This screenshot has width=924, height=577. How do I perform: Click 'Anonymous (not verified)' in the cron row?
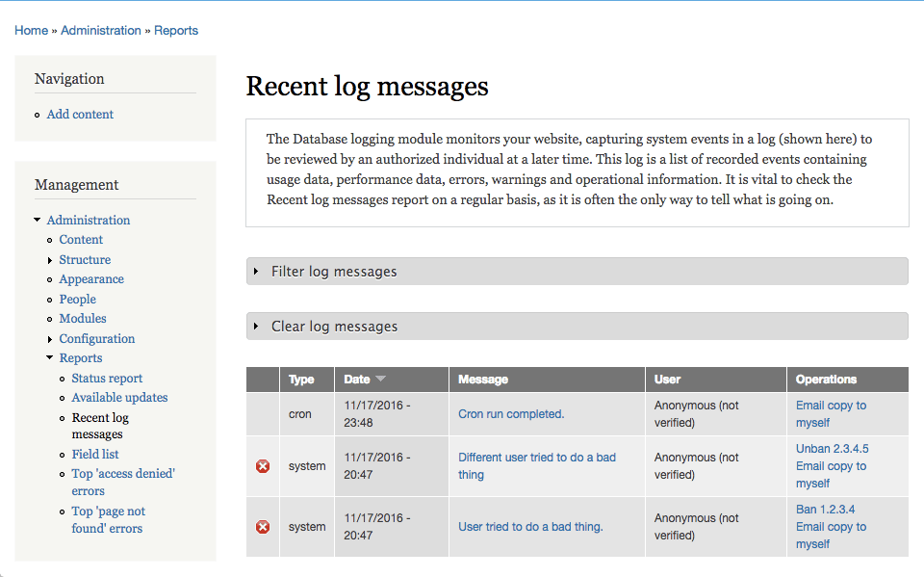click(x=697, y=414)
